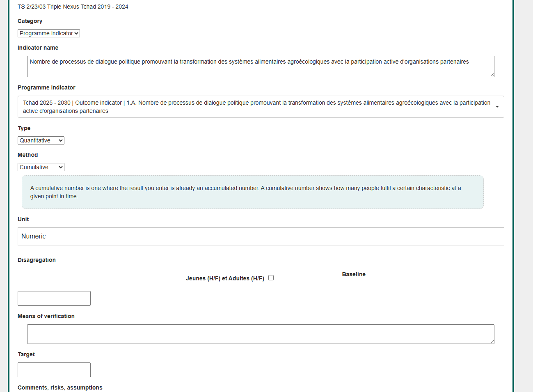This screenshot has width=533, height=392.
Task: Open the Category dropdown showing Programme indicator
Action: coord(49,33)
